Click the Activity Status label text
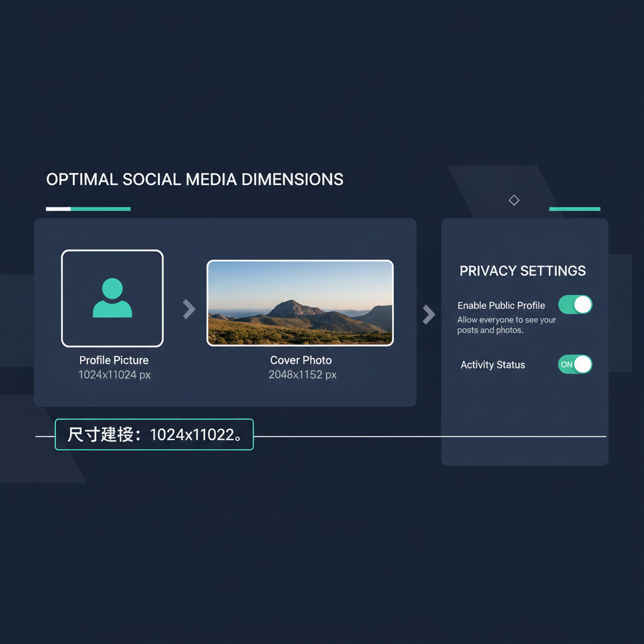Image resolution: width=644 pixels, height=644 pixels. [x=492, y=365]
